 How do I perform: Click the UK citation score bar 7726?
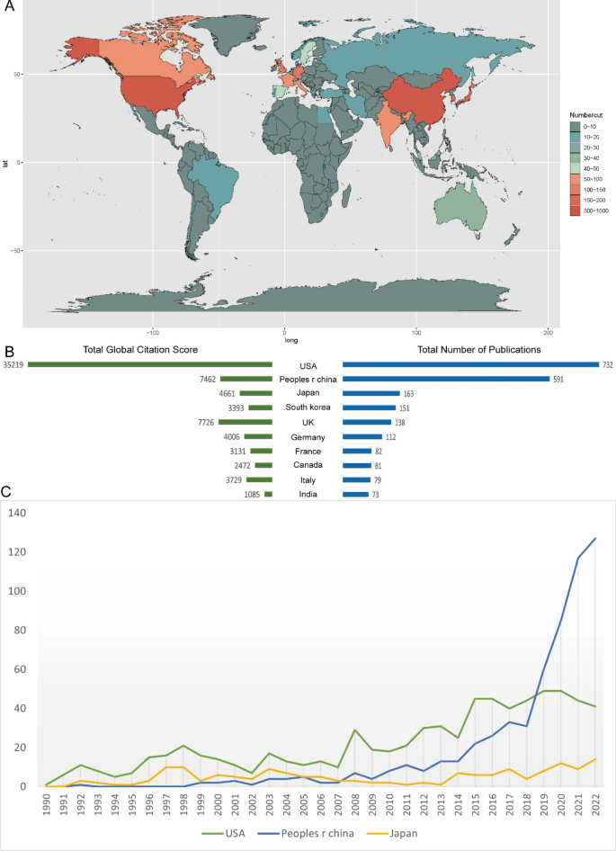click(246, 422)
